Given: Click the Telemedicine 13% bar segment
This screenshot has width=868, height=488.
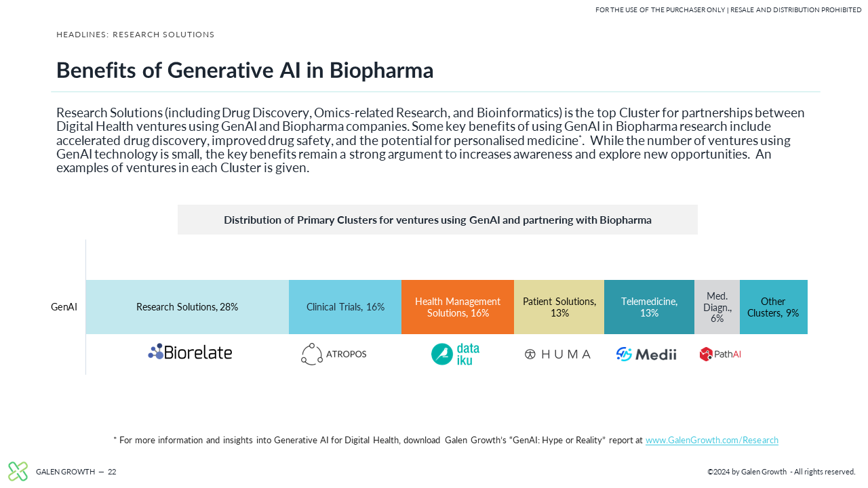Looking at the screenshot, I should point(649,307).
